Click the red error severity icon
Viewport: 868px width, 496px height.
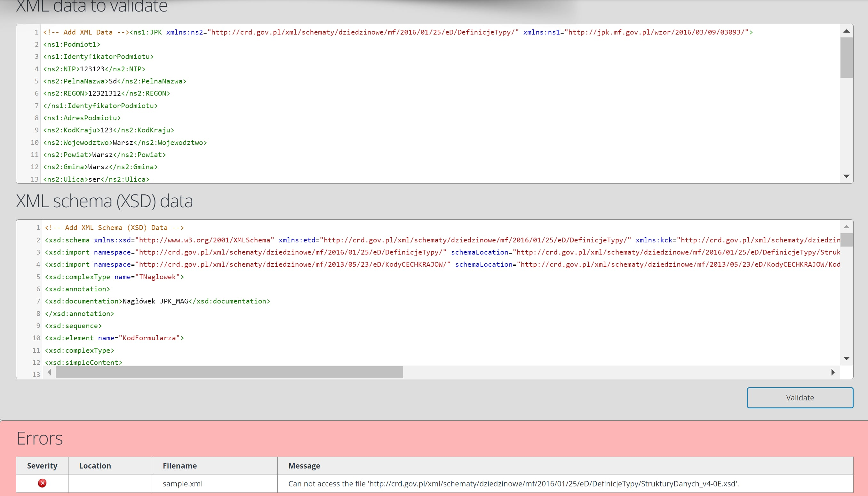tap(42, 483)
